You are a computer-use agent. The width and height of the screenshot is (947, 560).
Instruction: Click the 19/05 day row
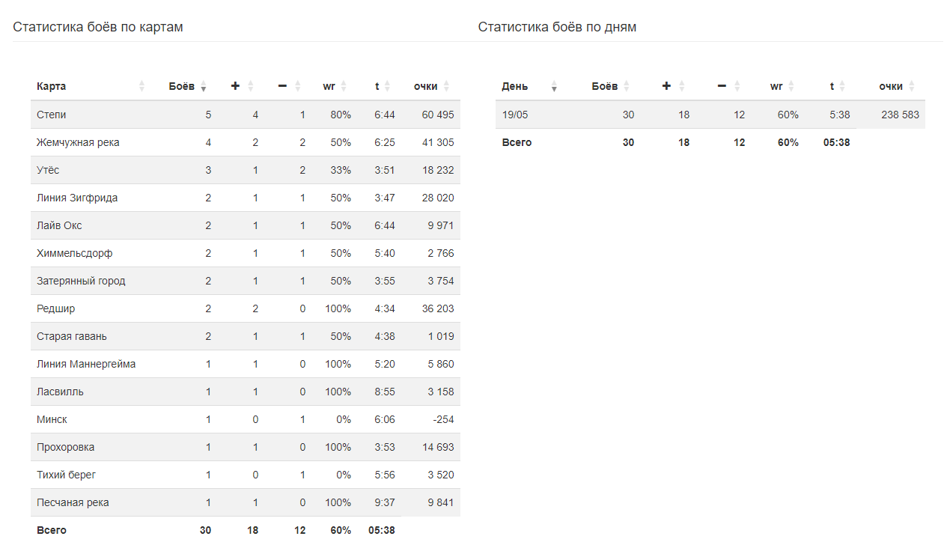pyautogui.click(x=710, y=115)
